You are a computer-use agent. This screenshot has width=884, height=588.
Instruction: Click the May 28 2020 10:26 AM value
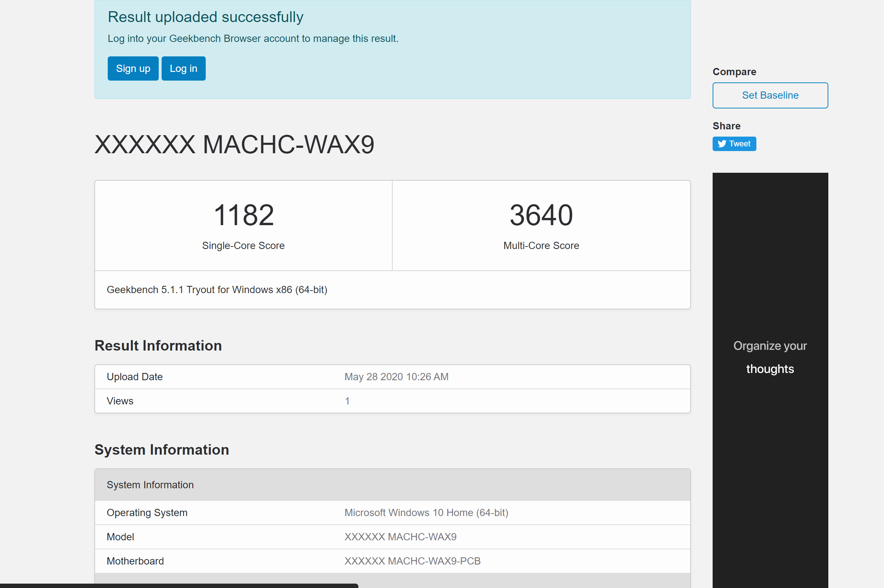396,377
